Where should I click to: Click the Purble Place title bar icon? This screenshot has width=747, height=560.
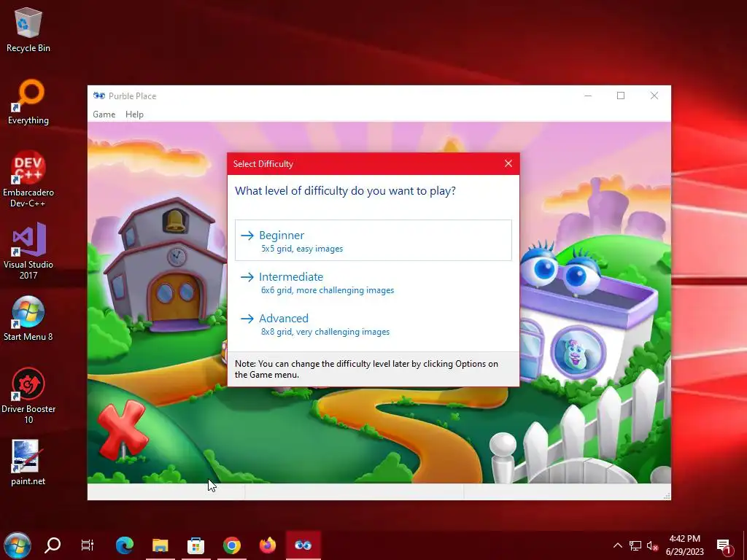click(99, 96)
